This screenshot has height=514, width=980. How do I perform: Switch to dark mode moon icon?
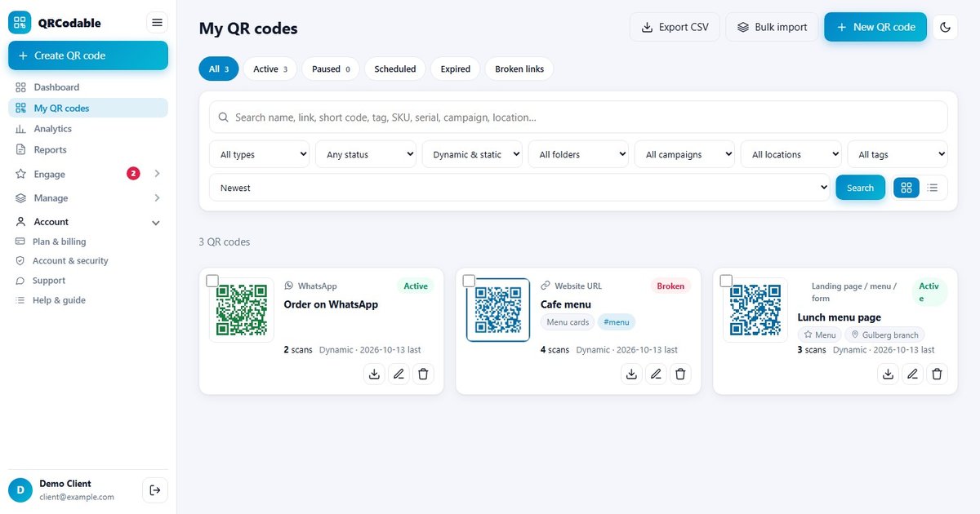(x=946, y=27)
